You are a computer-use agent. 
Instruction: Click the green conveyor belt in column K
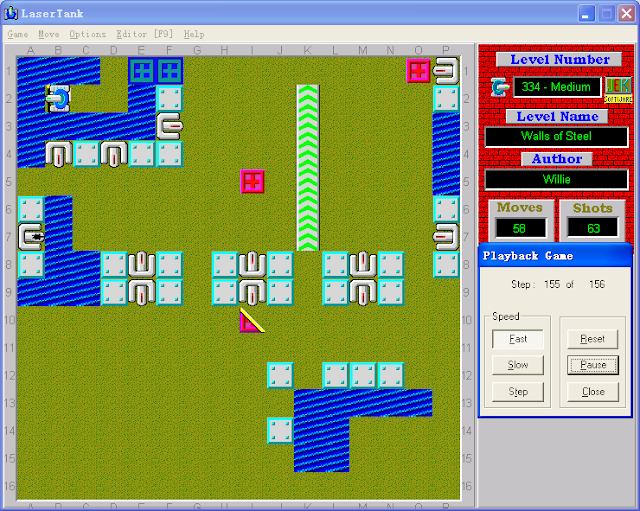click(x=308, y=168)
